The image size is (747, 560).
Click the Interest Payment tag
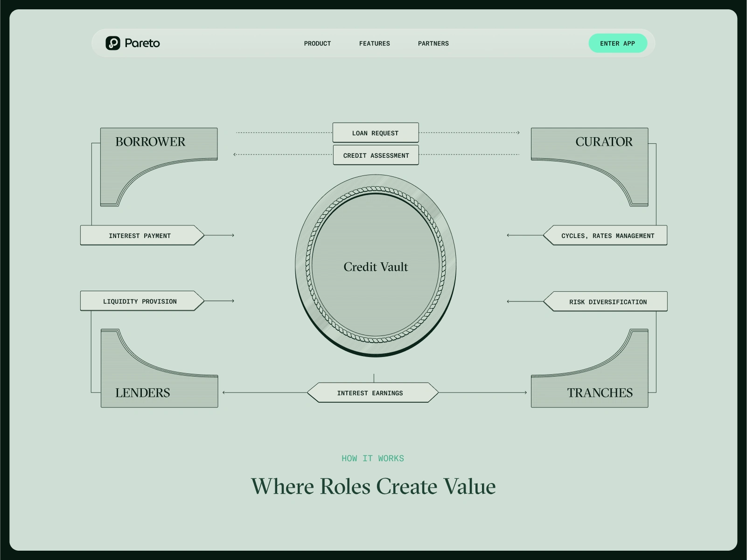point(142,235)
